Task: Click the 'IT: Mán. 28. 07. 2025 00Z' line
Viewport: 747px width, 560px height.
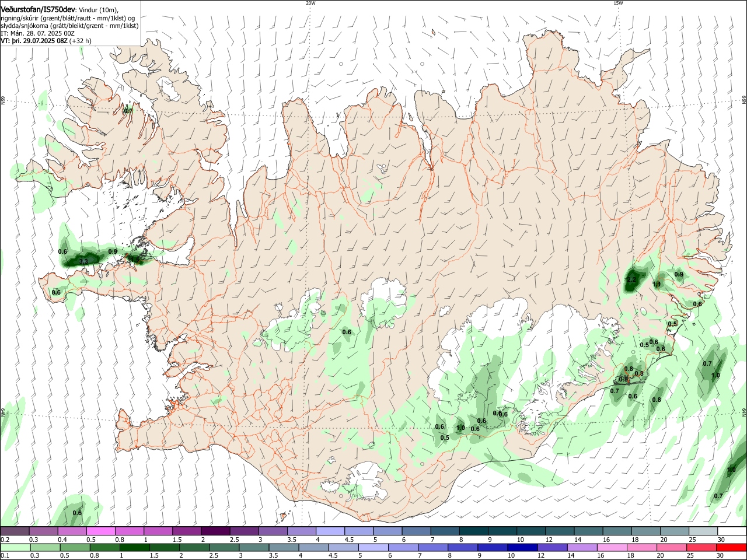Action: click(37, 33)
